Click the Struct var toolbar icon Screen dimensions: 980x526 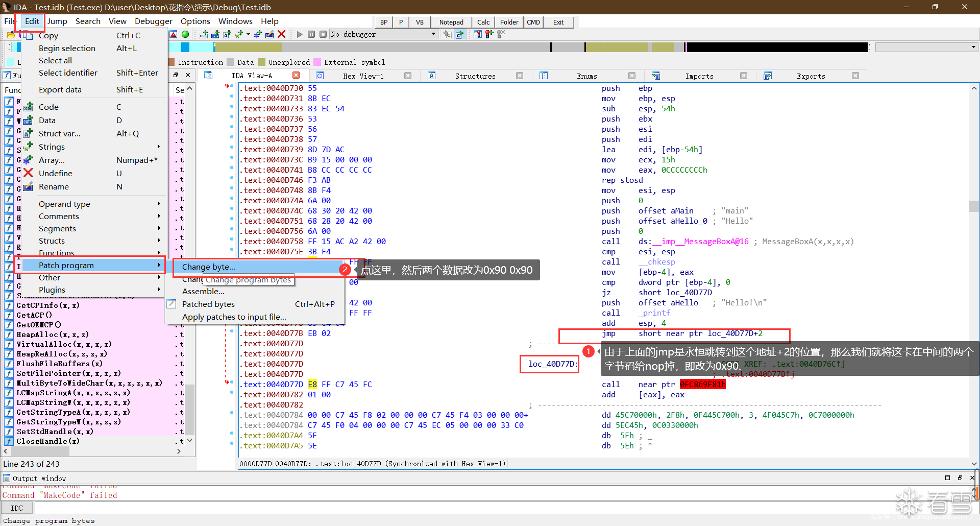point(227,34)
